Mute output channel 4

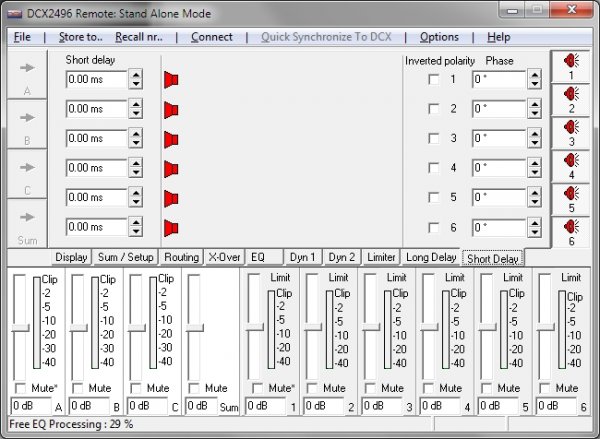point(428,388)
